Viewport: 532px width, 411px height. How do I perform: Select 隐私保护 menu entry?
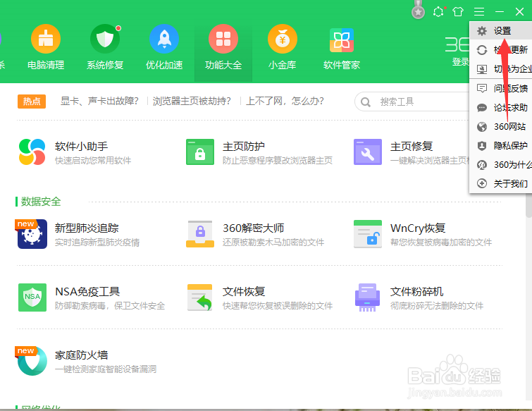[x=501, y=146]
